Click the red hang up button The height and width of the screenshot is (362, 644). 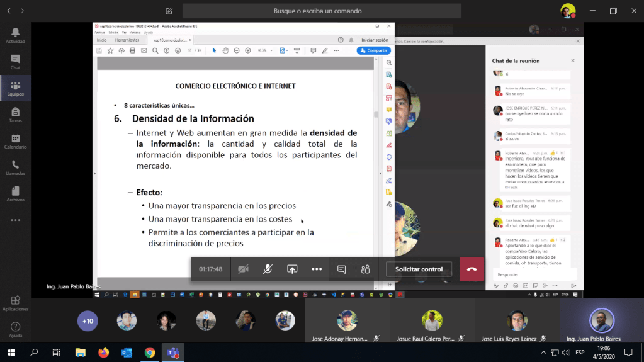[x=472, y=269]
